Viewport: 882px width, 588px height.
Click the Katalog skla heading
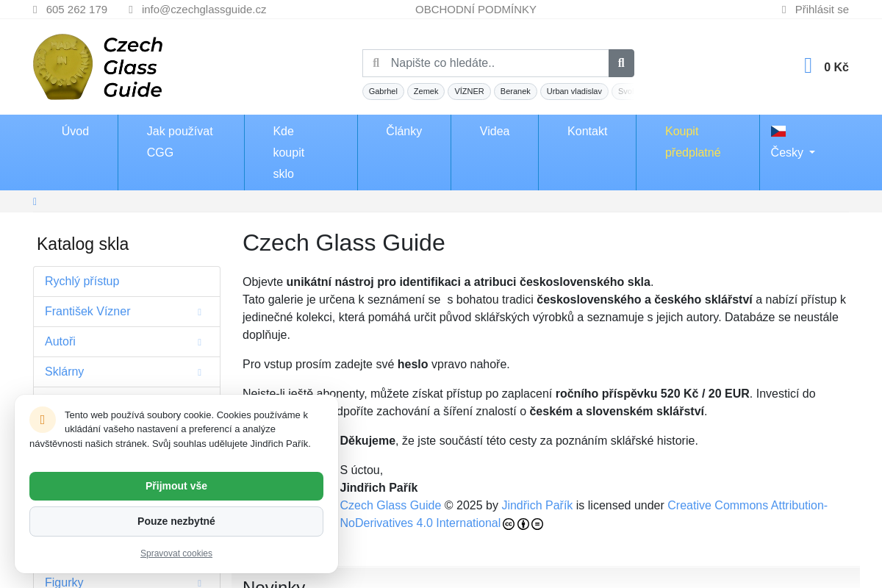pos(82,245)
